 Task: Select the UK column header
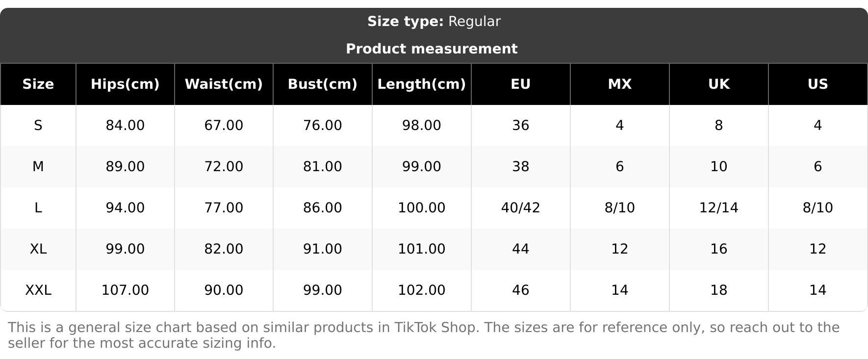[718, 84]
